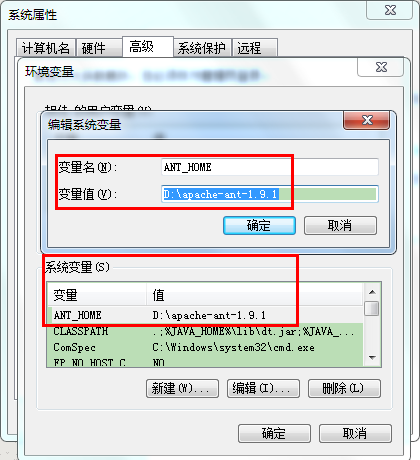
Task: Open the 硬件 tab
Action: pyautogui.click(x=99, y=48)
